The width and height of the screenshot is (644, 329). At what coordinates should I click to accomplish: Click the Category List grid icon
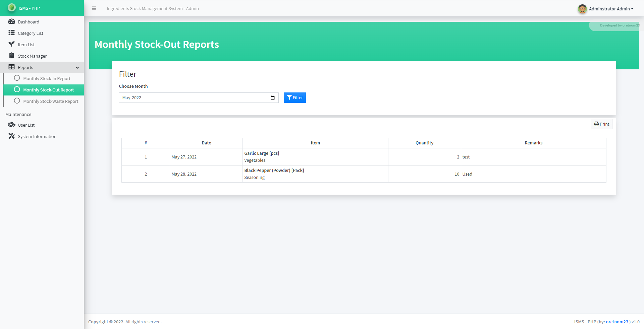pyautogui.click(x=12, y=33)
